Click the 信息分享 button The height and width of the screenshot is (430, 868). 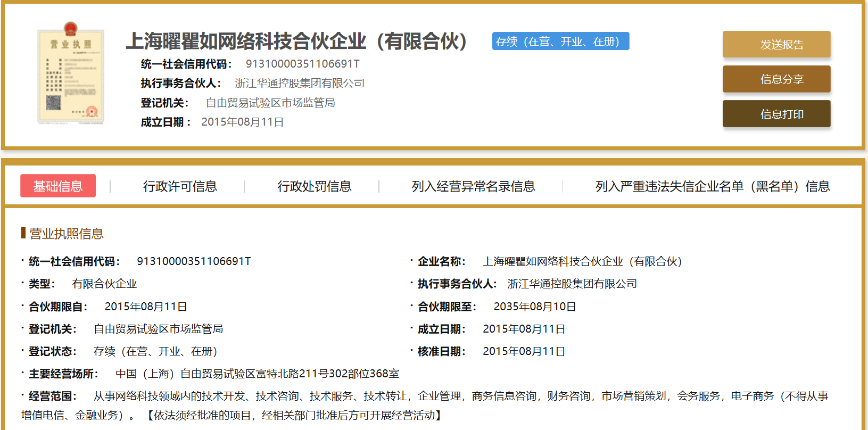(x=776, y=79)
